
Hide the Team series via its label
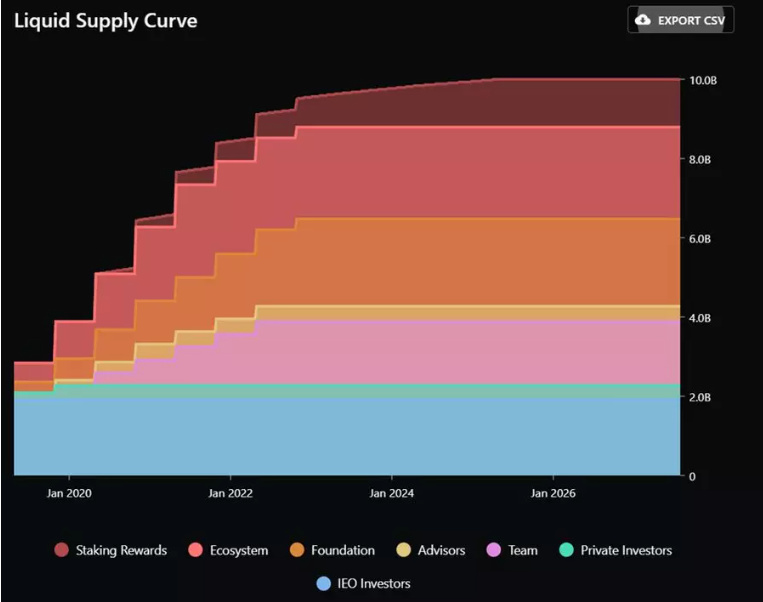point(522,550)
